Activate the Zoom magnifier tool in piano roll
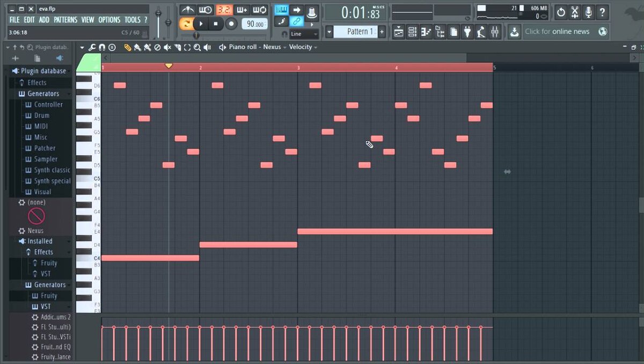 click(197, 47)
